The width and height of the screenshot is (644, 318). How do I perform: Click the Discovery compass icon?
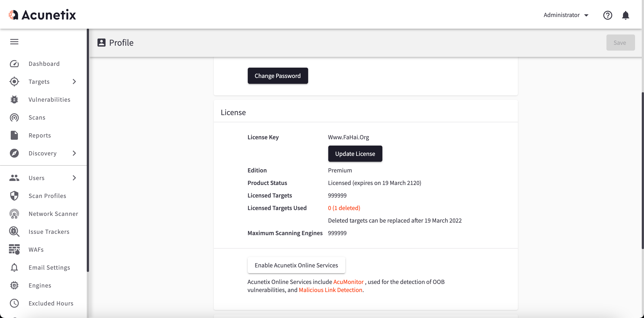(x=14, y=153)
